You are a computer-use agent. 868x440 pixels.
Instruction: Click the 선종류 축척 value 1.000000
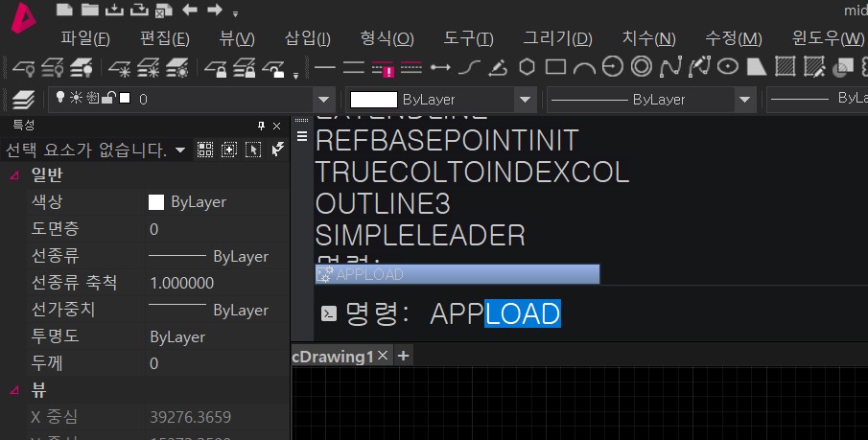pos(181,284)
